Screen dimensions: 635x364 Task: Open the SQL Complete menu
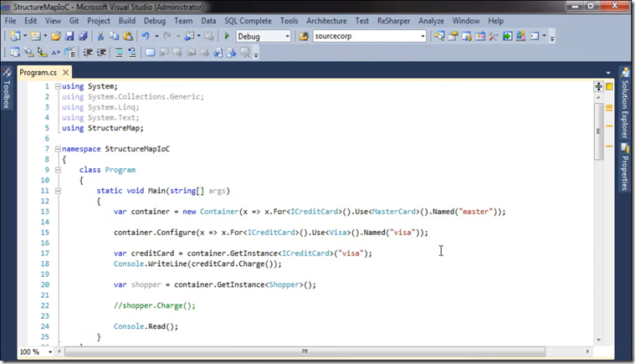[x=248, y=21]
